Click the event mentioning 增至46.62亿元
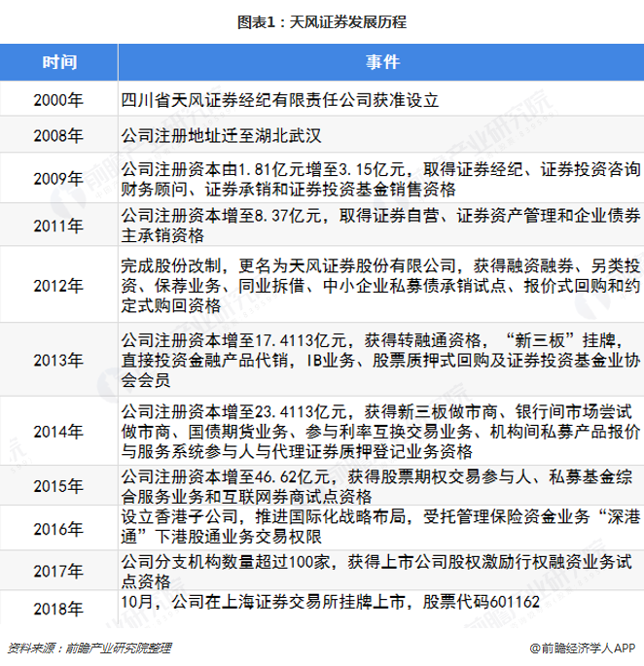 coord(377,486)
